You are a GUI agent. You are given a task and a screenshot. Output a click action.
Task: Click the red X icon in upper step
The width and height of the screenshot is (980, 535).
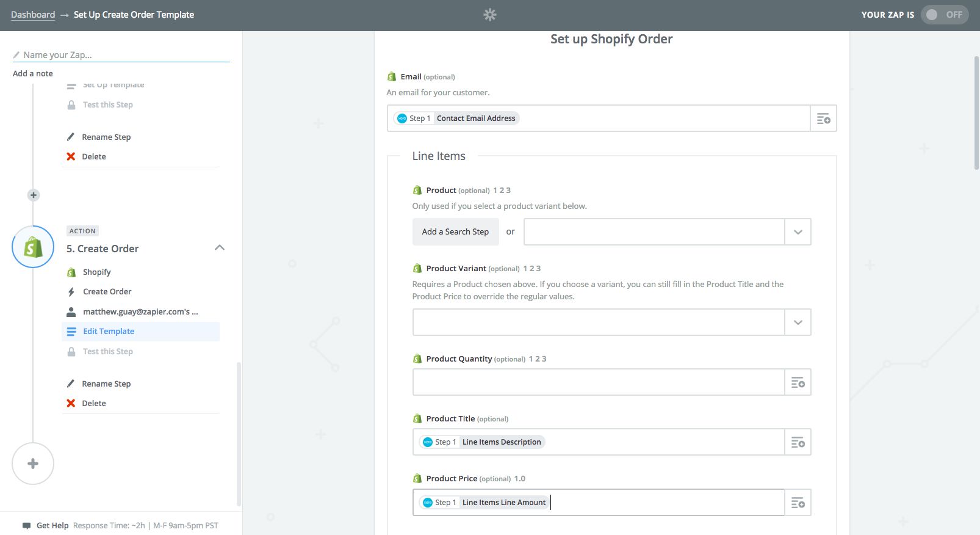tap(71, 156)
